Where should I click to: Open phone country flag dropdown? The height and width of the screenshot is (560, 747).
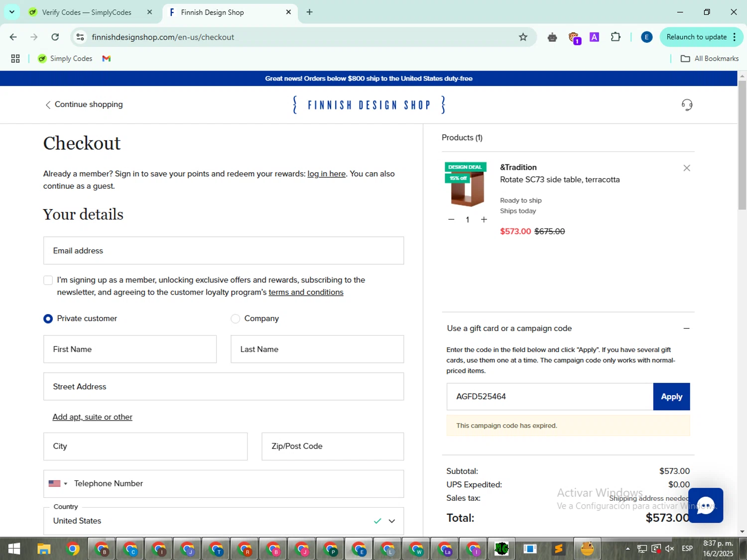point(58,484)
